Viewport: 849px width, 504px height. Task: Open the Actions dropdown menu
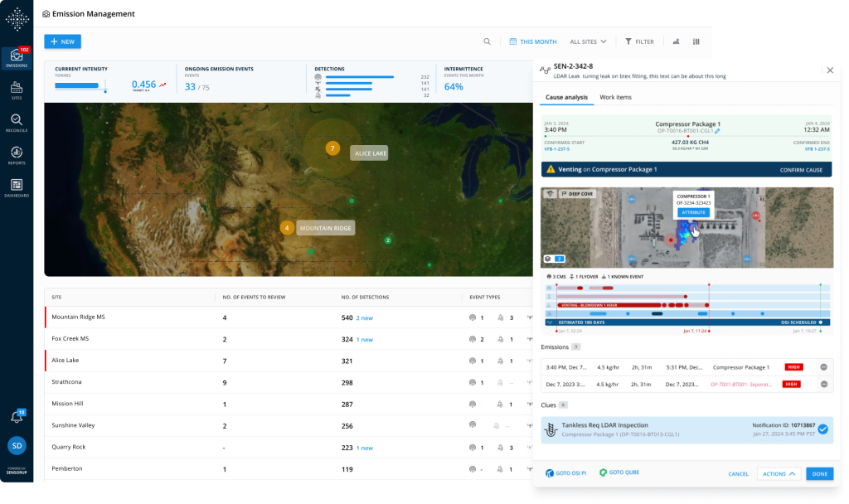[x=779, y=474]
